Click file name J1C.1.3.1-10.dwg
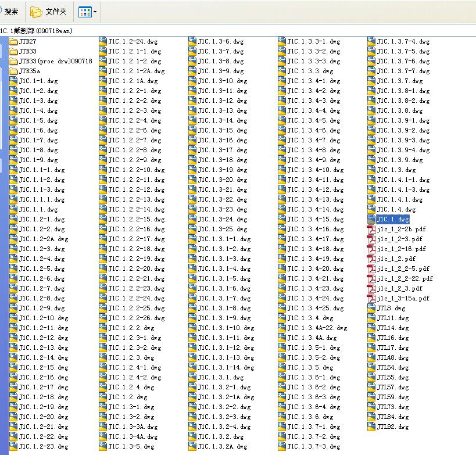This screenshot has width=476, height=455. tap(226, 328)
